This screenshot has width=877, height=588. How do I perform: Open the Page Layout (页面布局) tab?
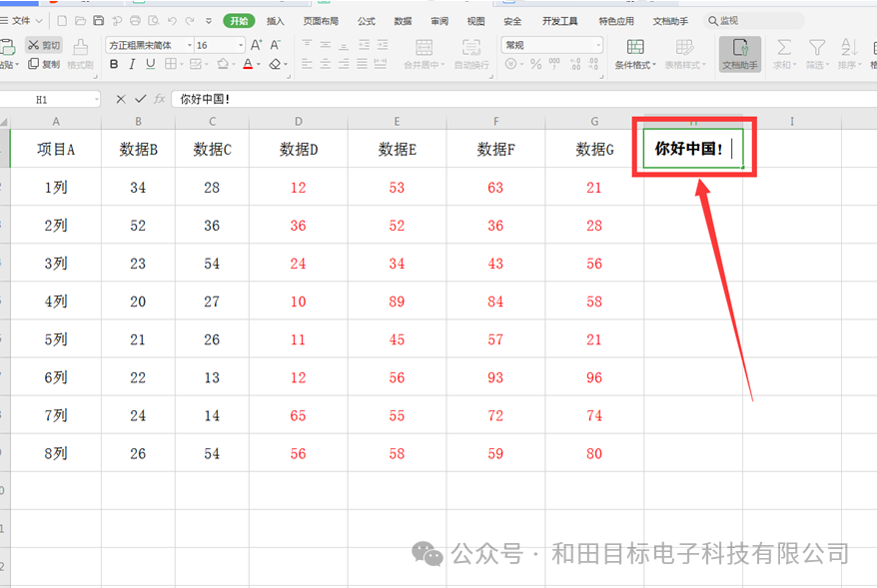321,21
